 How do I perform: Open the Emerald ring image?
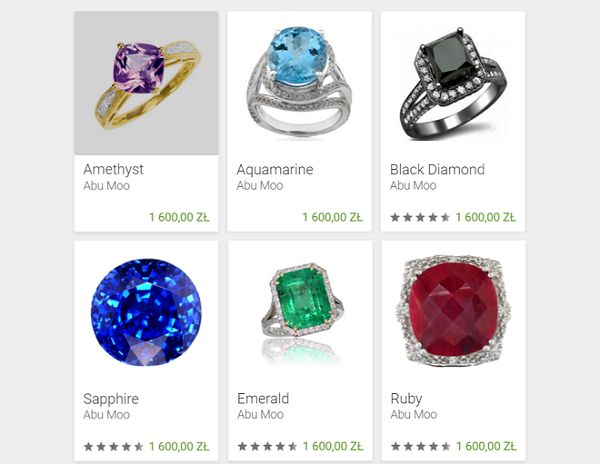[300, 313]
